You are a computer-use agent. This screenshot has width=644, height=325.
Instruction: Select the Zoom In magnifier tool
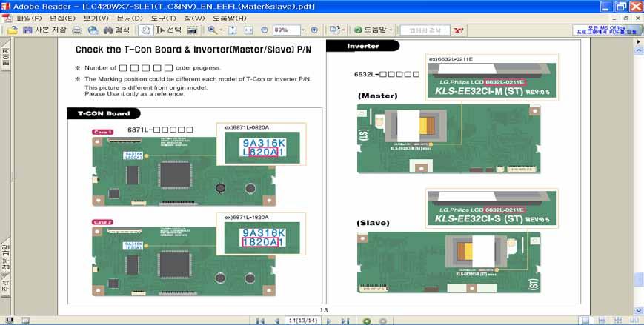coord(212,30)
